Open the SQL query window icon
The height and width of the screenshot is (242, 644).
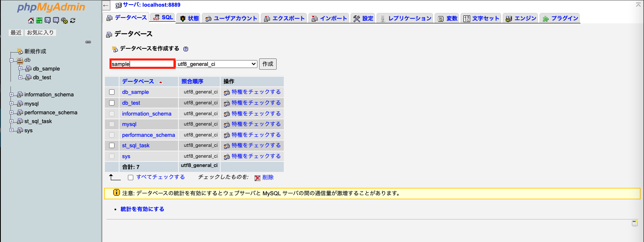(56, 20)
